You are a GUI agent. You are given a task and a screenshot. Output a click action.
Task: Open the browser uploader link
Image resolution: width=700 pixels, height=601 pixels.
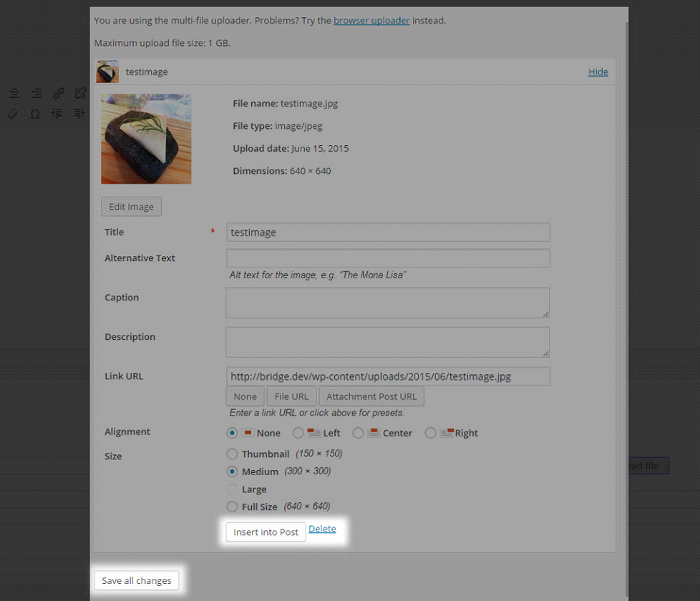tap(371, 20)
